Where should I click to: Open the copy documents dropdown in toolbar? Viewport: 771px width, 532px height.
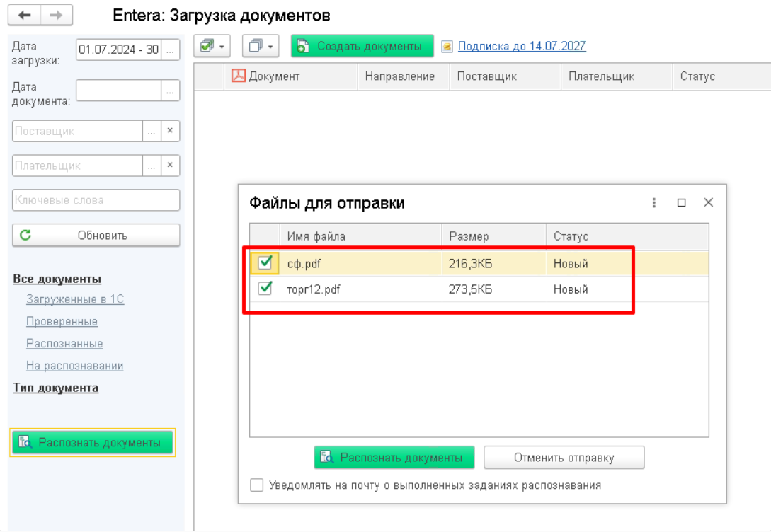tap(261, 46)
